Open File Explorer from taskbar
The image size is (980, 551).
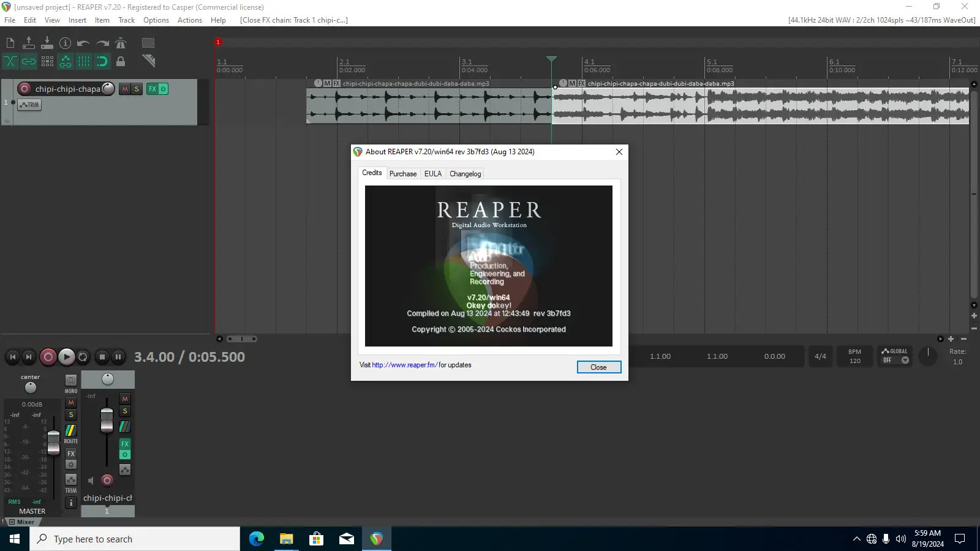(x=286, y=539)
